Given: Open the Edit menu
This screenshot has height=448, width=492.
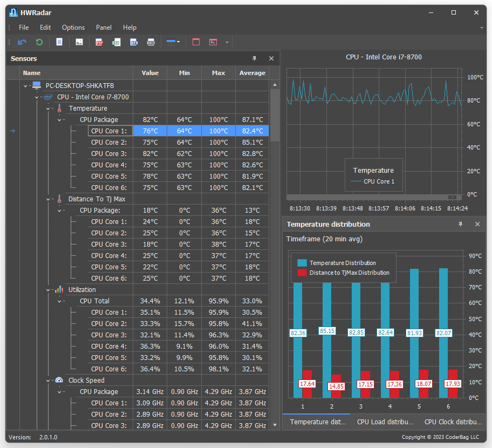Looking at the screenshot, I should pyautogui.click(x=45, y=28).
